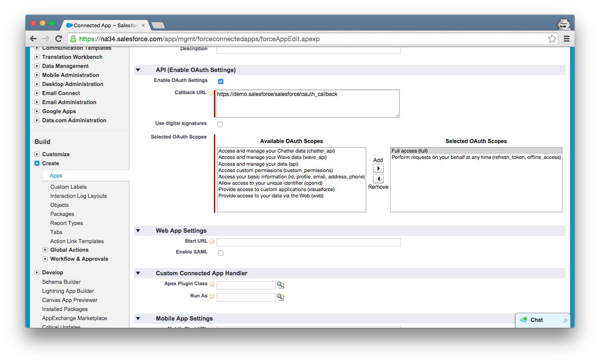This screenshot has height=364, width=600.
Task: Open Lightning App Builder
Action: pyautogui.click(x=68, y=291)
